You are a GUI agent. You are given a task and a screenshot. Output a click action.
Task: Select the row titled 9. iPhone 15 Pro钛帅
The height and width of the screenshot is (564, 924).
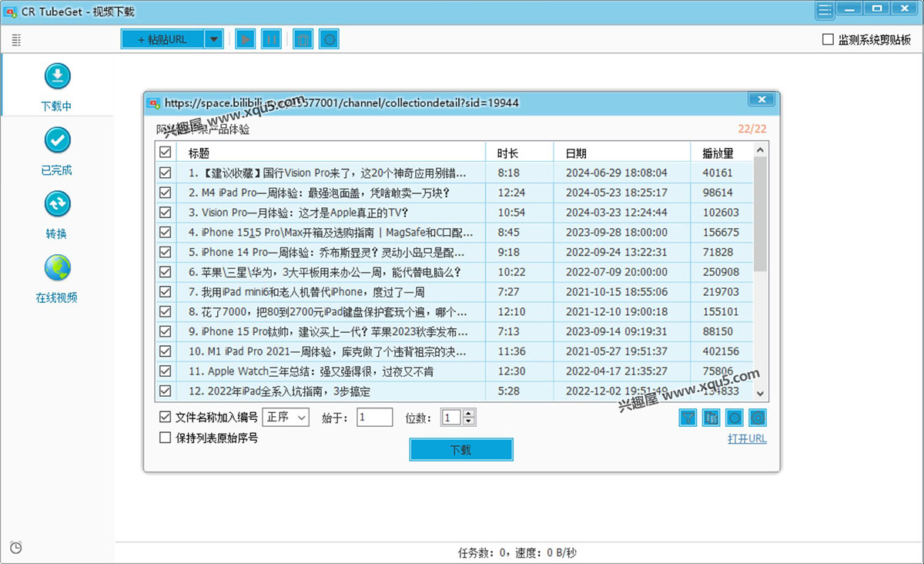[454, 331]
